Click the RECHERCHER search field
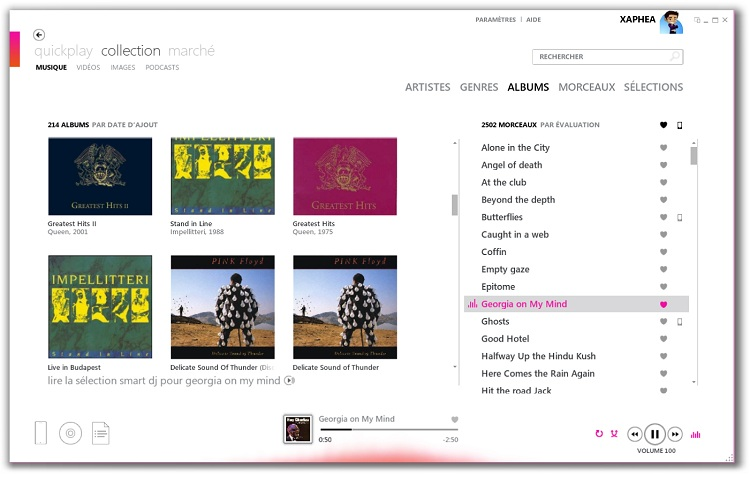750x478 pixels. [x=607, y=56]
